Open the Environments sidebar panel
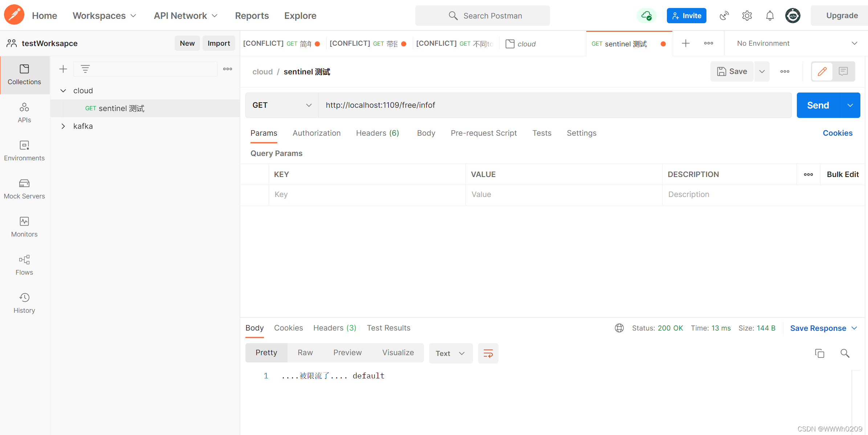Screen dimensions: 868x435 (x=24, y=151)
